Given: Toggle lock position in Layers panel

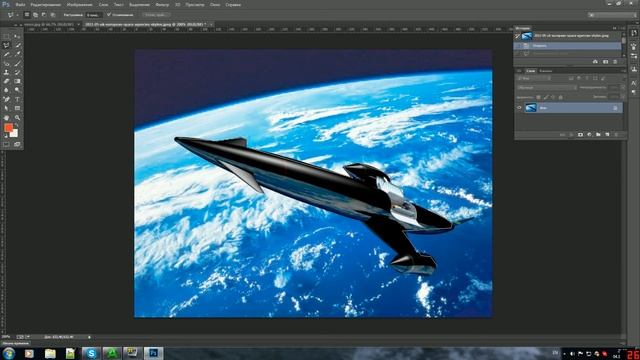Looking at the screenshot, I should [x=553, y=97].
